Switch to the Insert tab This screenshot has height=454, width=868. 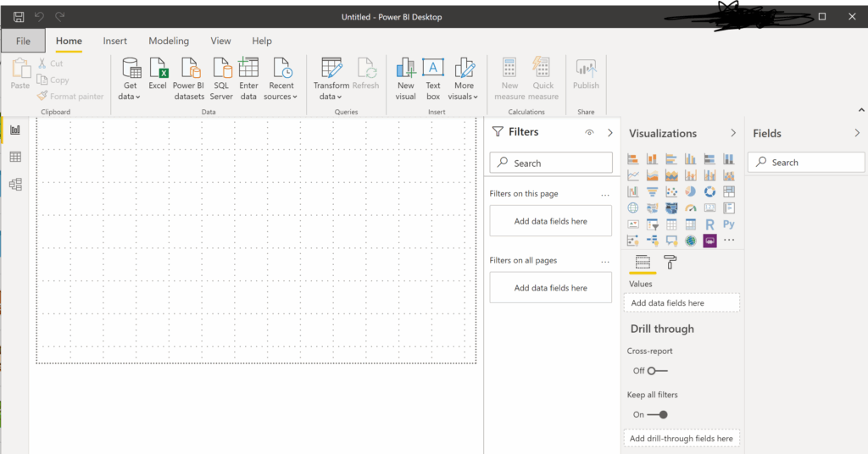tap(114, 41)
